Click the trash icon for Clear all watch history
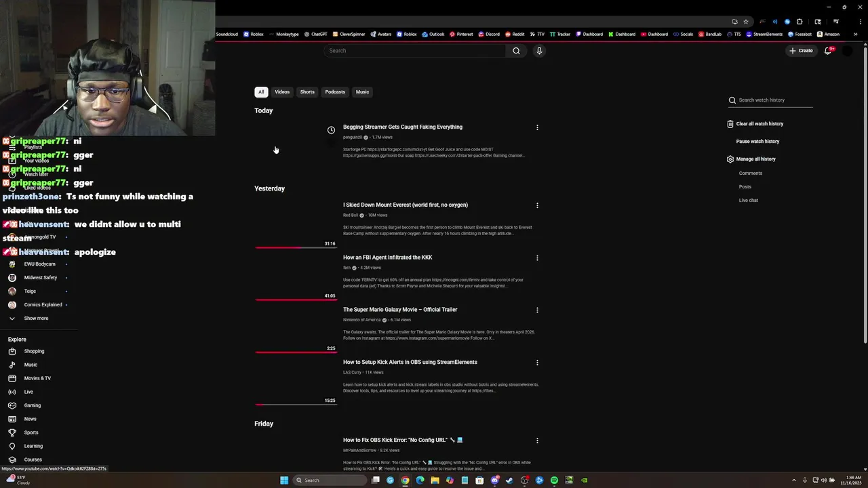 click(x=730, y=124)
